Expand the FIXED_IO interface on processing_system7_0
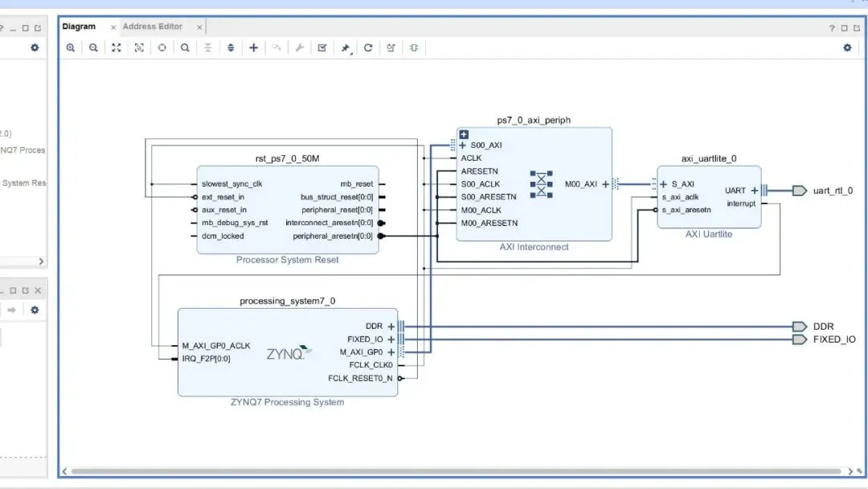 391,339
